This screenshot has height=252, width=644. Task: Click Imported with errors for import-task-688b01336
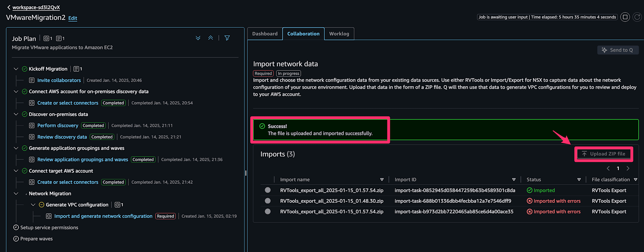tap(554, 201)
